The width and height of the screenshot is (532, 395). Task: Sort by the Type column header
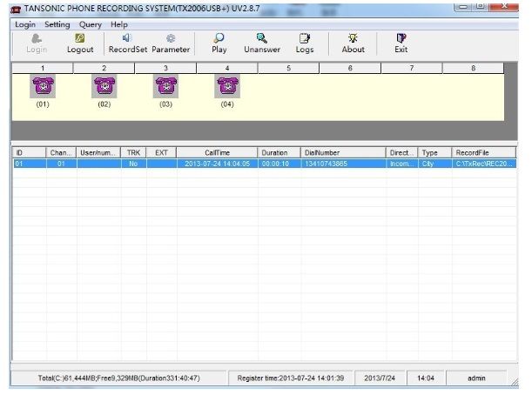coord(435,152)
